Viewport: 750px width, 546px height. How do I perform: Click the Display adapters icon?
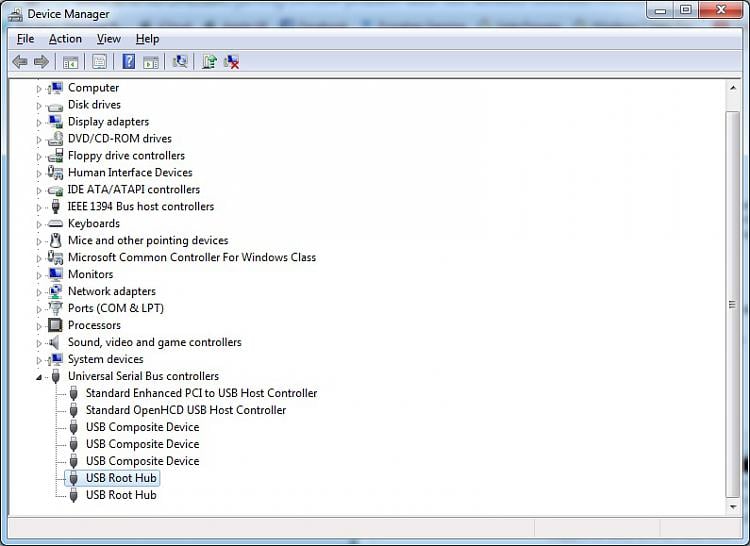click(x=55, y=122)
